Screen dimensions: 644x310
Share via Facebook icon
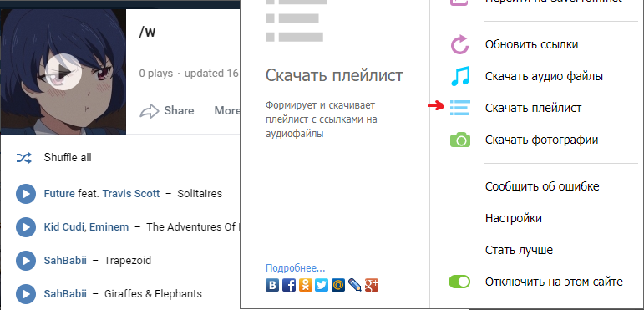(x=289, y=285)
